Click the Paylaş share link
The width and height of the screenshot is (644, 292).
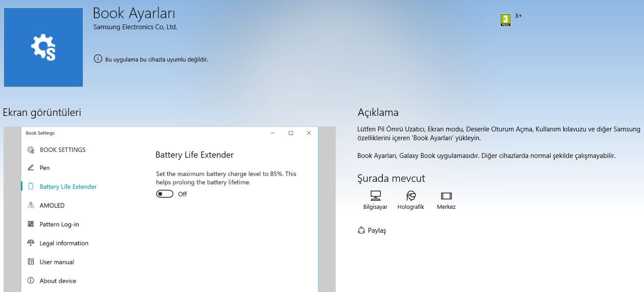(372, 231)
